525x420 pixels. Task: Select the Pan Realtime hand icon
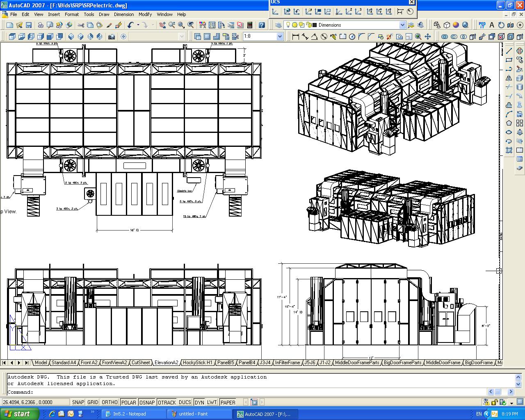click(x=162, y=25)
